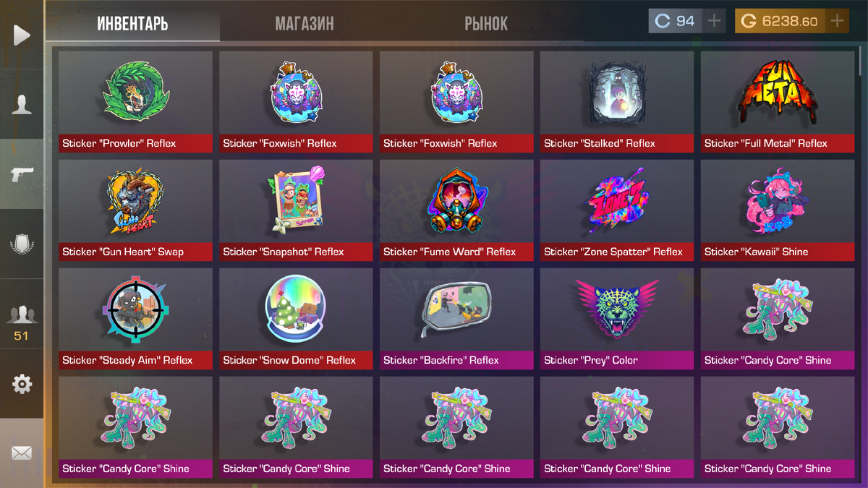
Task: Select Sticker "Fume Ward" Reflex item
Action: pos(456,210)
